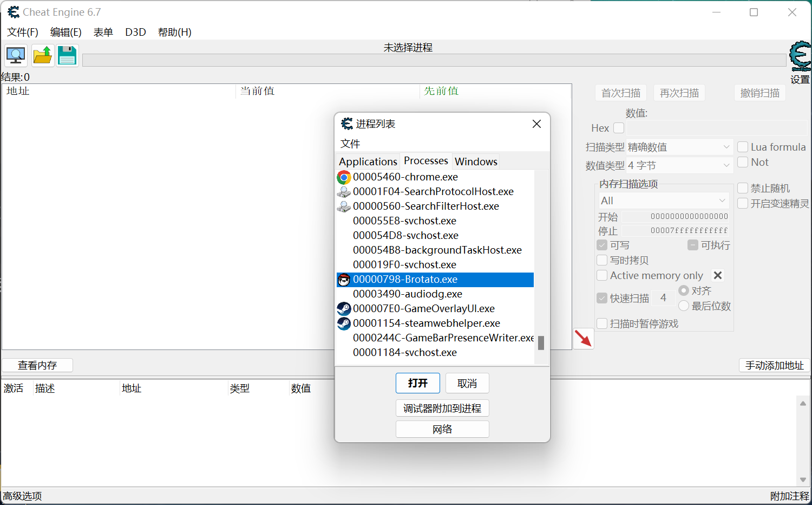The image size is (812, 505).
Task: Click the 查看内存 button
Action: point(37,365)
